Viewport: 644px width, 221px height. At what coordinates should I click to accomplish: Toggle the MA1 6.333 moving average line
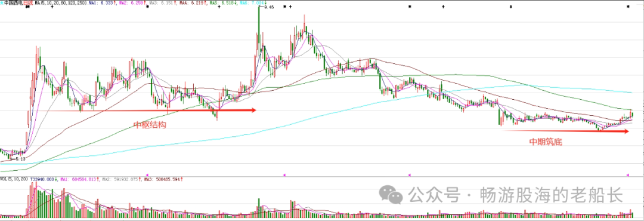[101, 3]
